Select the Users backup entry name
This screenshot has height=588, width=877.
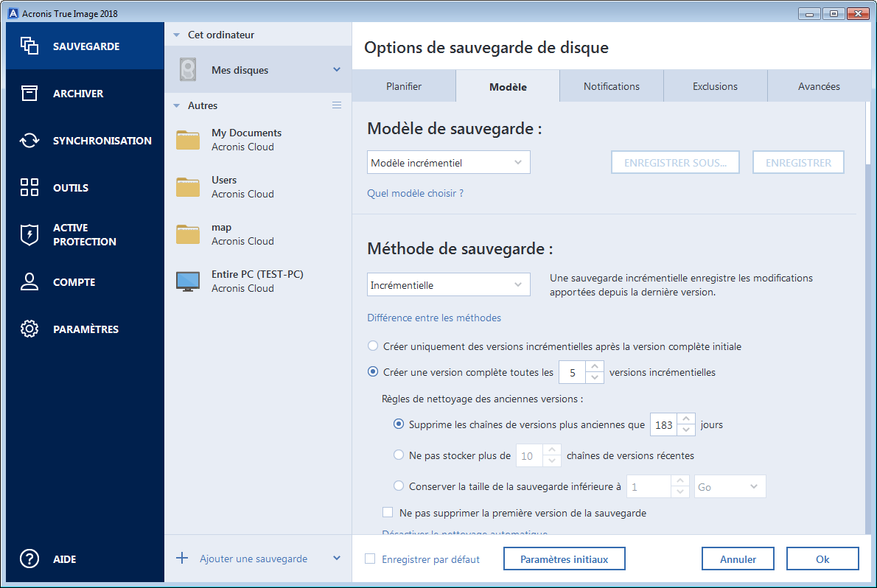(x=224, y=180)
